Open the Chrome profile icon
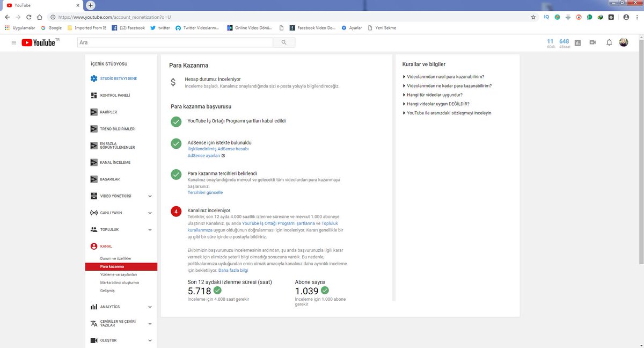The width and height of the screenshot is (644, 348). click(x=626, y=17)
